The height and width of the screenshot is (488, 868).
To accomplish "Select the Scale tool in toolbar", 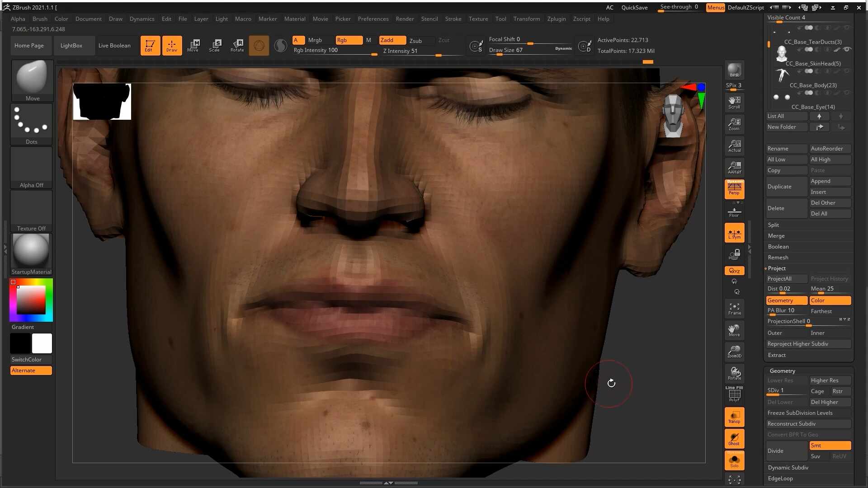I will [x=215, y=46].
